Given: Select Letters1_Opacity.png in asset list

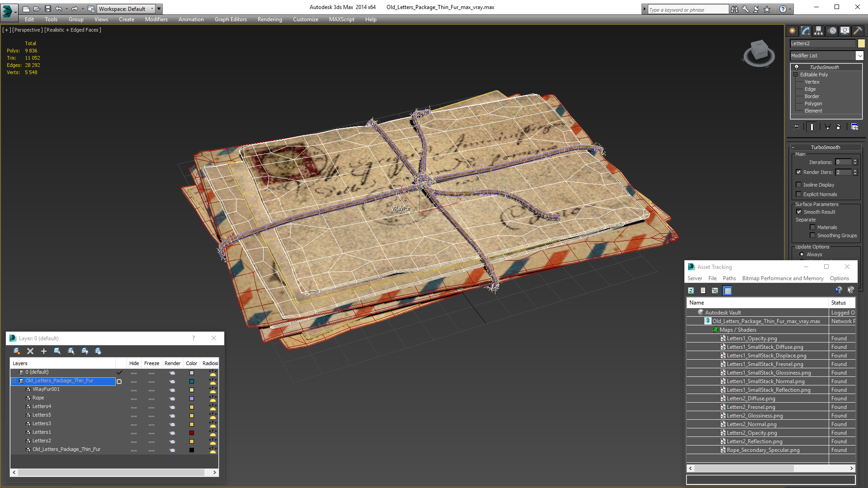Looking at the screenshot, I should coord(751,338).
